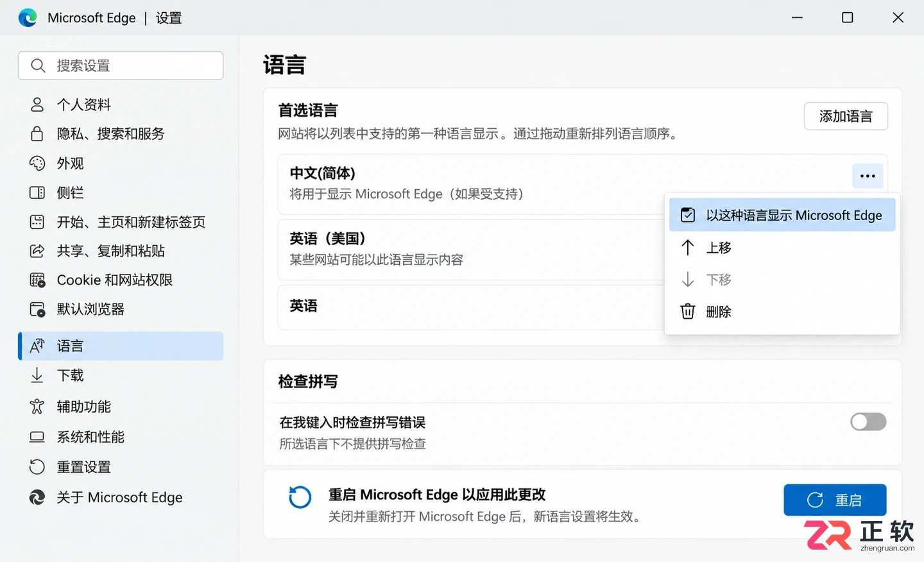Click the Cookie 和网站权限 icon
The image size is (924, 562).
click(x=37, y=280)
